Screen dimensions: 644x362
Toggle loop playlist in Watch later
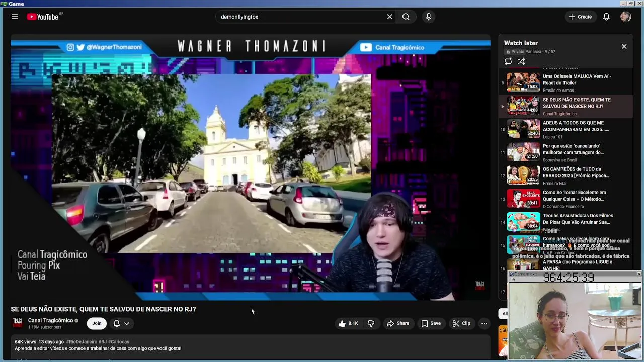coord(508,61)
